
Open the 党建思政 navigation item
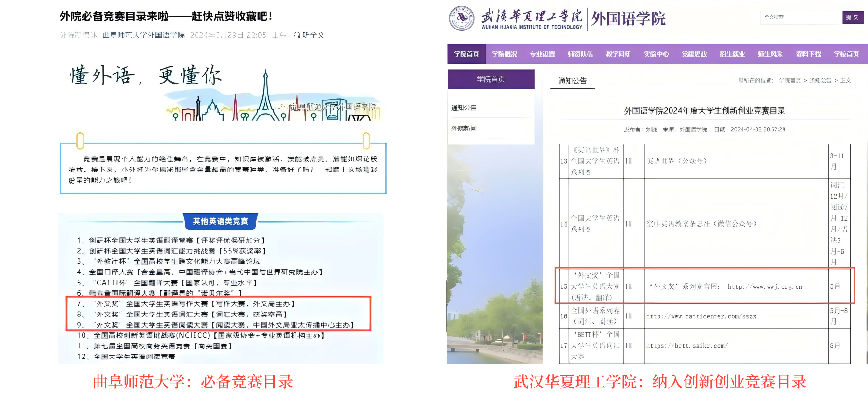(694, 54)
